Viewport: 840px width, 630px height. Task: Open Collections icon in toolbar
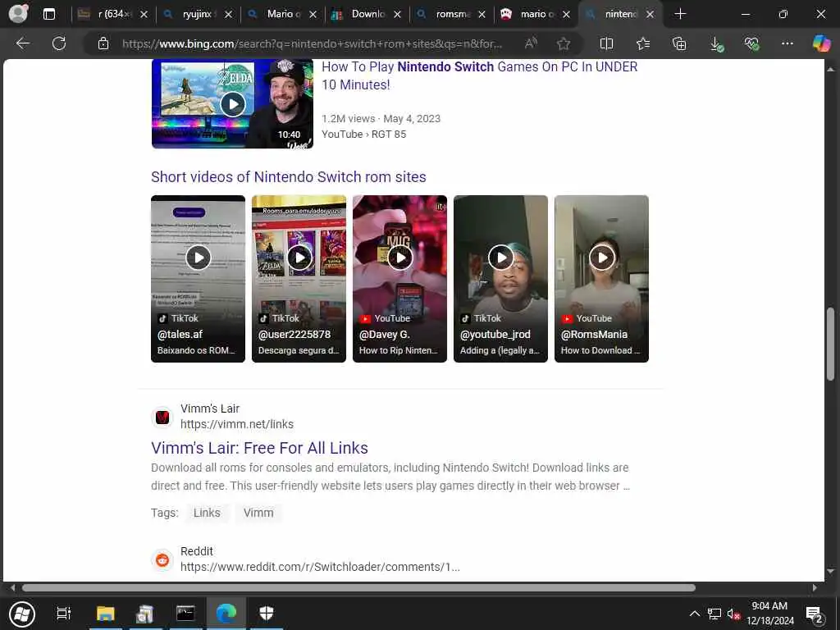click(679, 43)
